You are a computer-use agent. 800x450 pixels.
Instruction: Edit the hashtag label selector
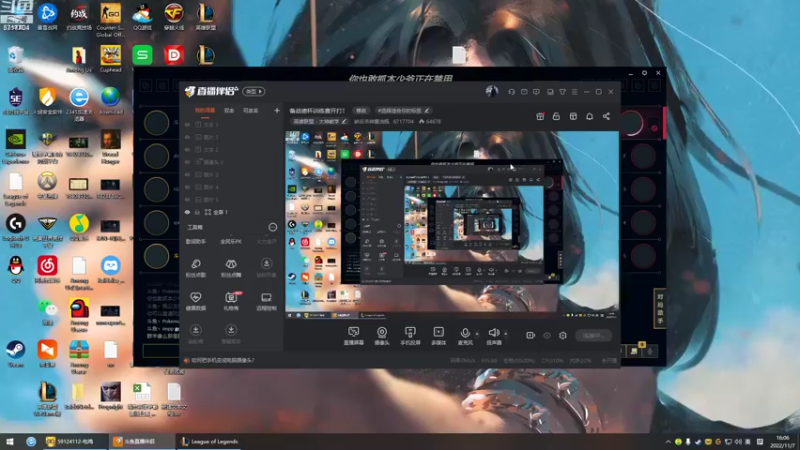click(403, 111)
